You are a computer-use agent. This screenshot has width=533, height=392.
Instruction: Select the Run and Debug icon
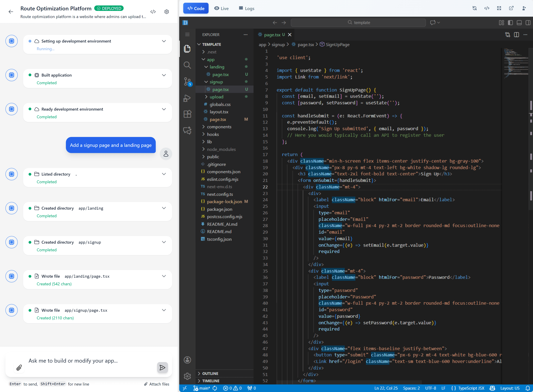pos(187,98)
